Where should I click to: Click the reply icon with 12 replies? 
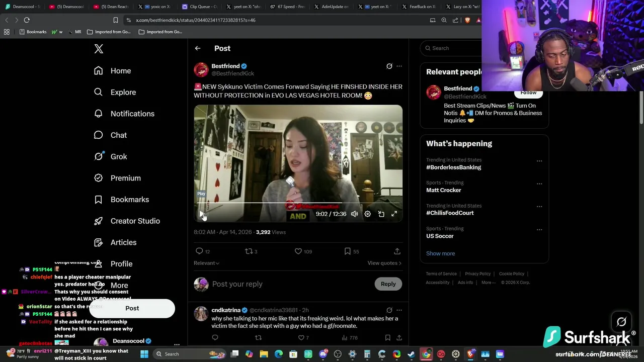(x=199, y=251)
